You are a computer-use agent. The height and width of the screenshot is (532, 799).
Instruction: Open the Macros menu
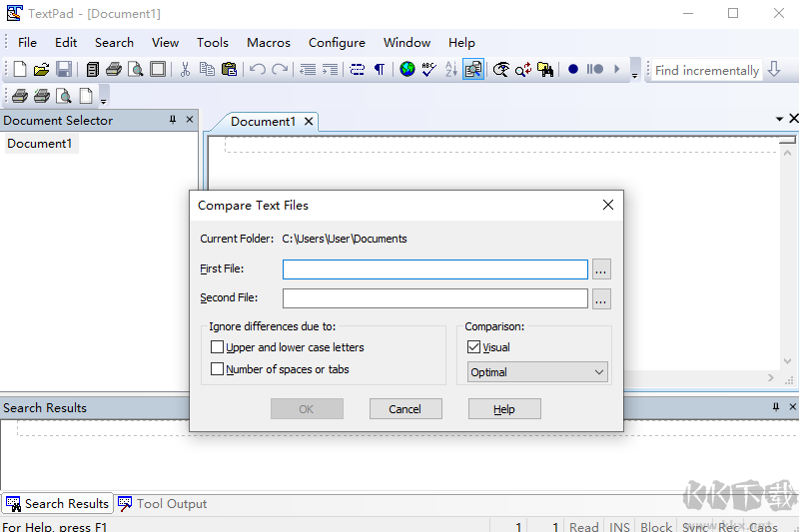(269, 43)
